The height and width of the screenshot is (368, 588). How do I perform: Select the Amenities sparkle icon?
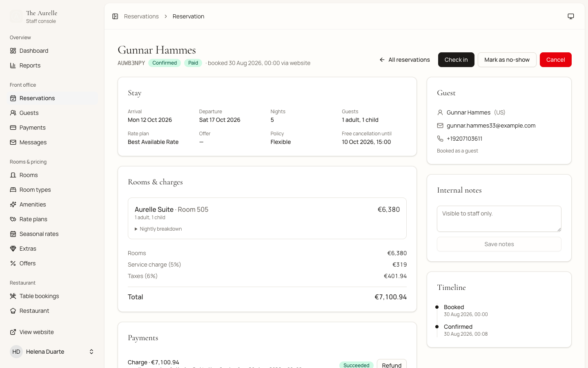click(13, 204)
